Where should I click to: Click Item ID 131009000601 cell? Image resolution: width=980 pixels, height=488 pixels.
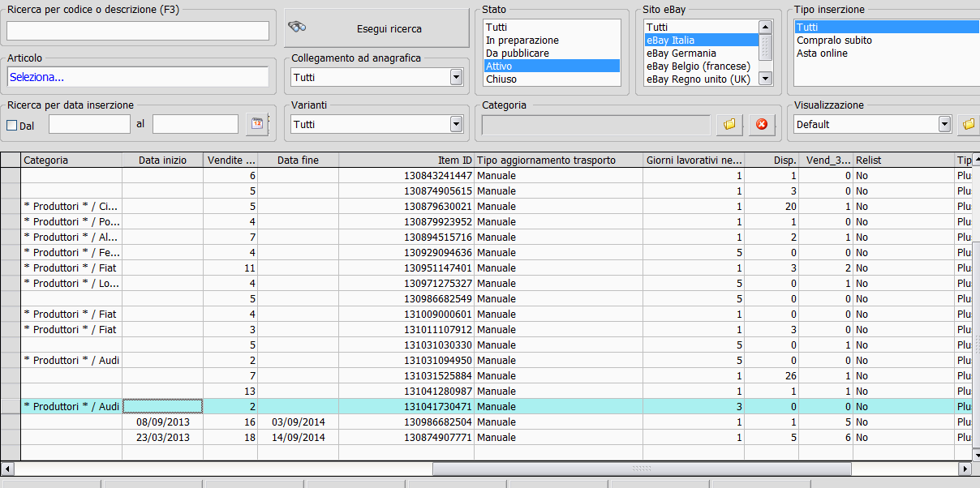tap(406, 314)
